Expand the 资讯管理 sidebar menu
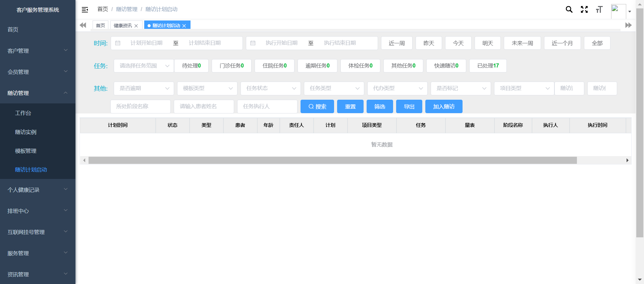Screen dimensions: 644x284 [38, 274]
